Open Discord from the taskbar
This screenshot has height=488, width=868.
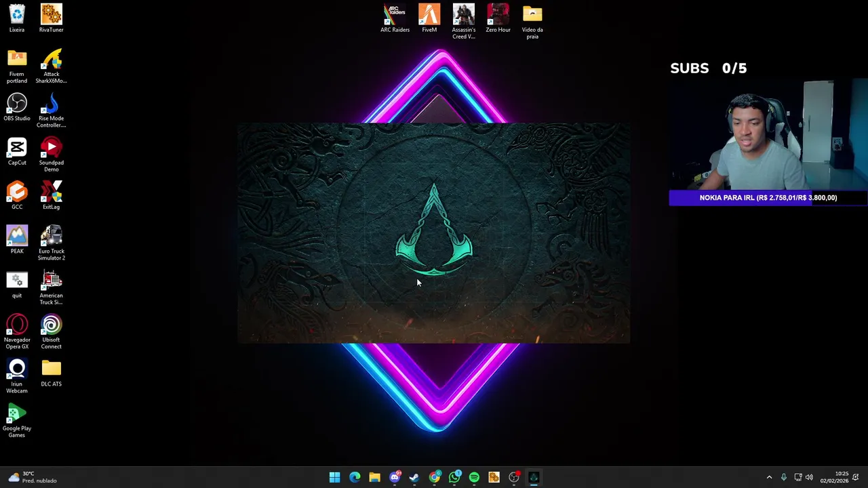tap(395, 477)
